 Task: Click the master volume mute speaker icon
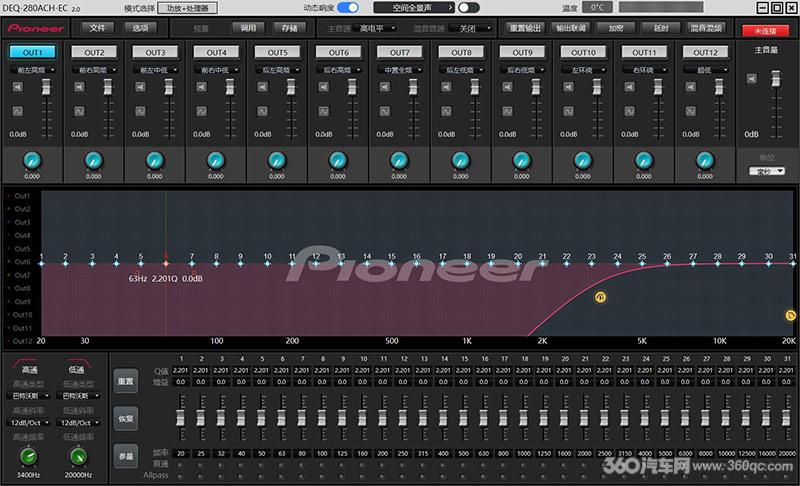coord(752,79)
